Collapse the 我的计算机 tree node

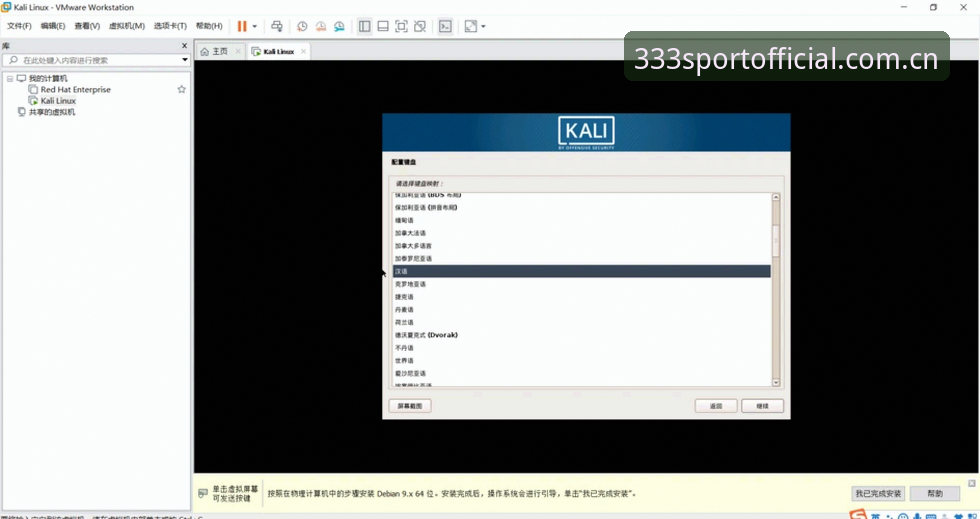10,79
